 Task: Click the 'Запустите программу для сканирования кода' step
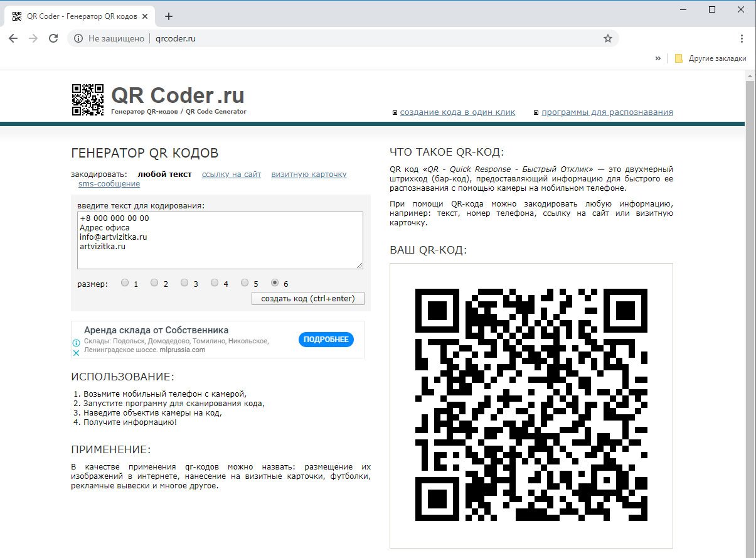point(174,404)
